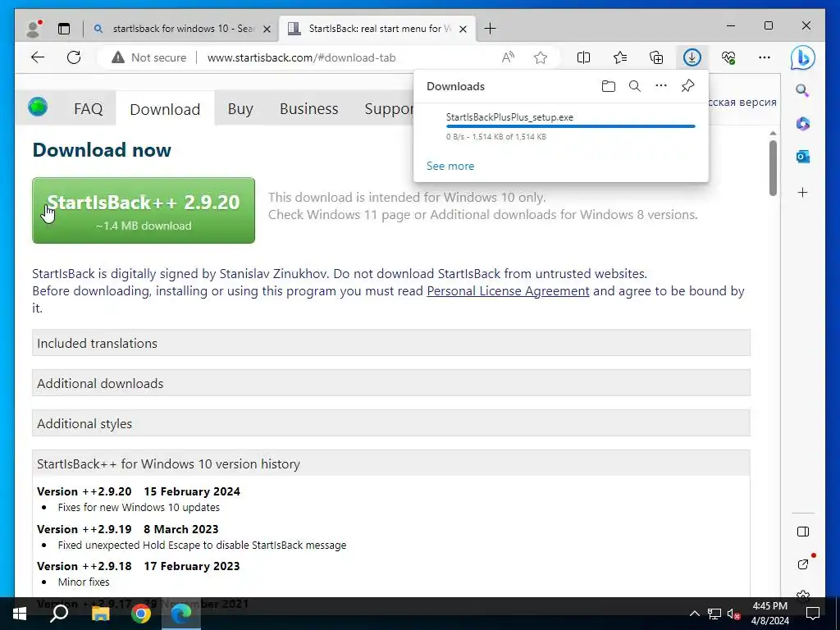The width and height of the screenshot is (840, 630).
Task: Click the StartIsBack globe logo
Action: coord(38,107)
